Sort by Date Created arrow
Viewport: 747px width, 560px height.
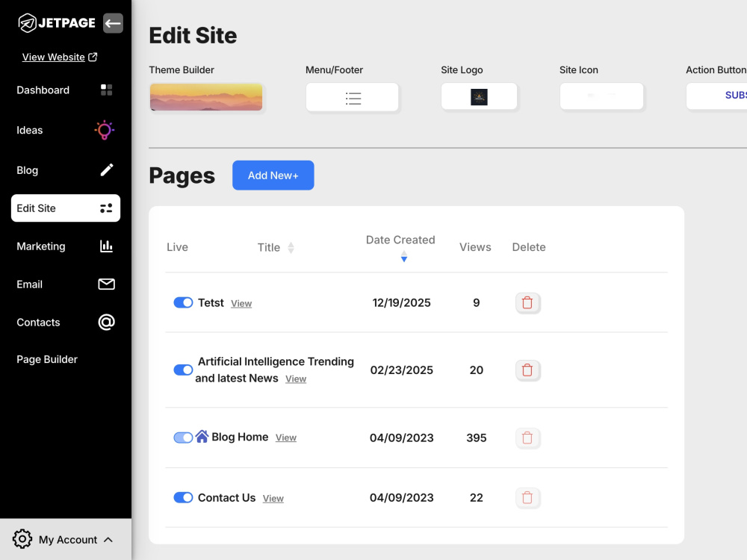click(404, 256)
